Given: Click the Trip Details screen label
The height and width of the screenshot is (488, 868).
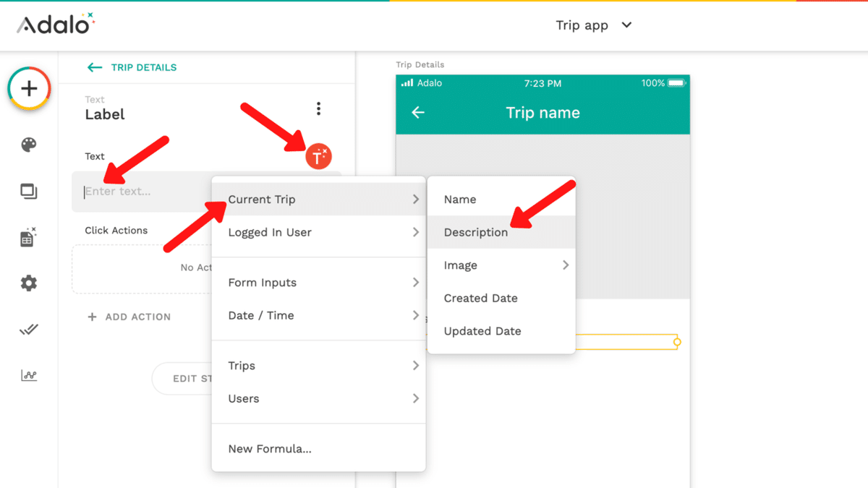Looking at the screenshot, I should click(x=420, y=64).
